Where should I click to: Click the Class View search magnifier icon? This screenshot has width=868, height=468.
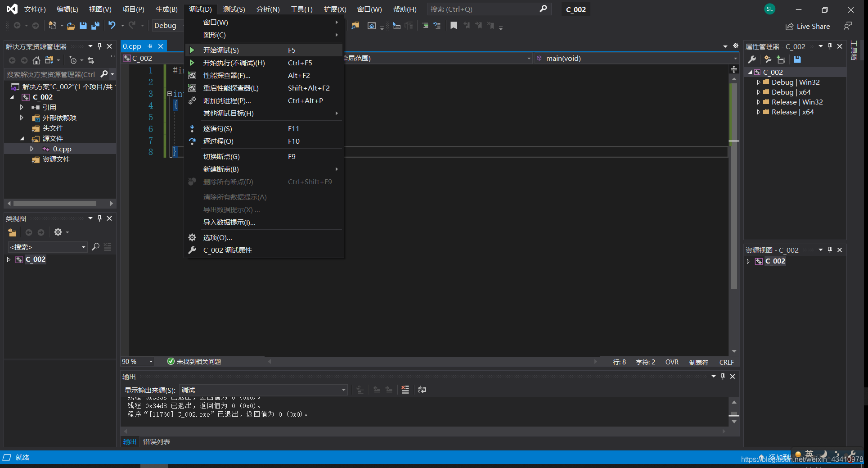pyautogui.click(x=95, y=247)
